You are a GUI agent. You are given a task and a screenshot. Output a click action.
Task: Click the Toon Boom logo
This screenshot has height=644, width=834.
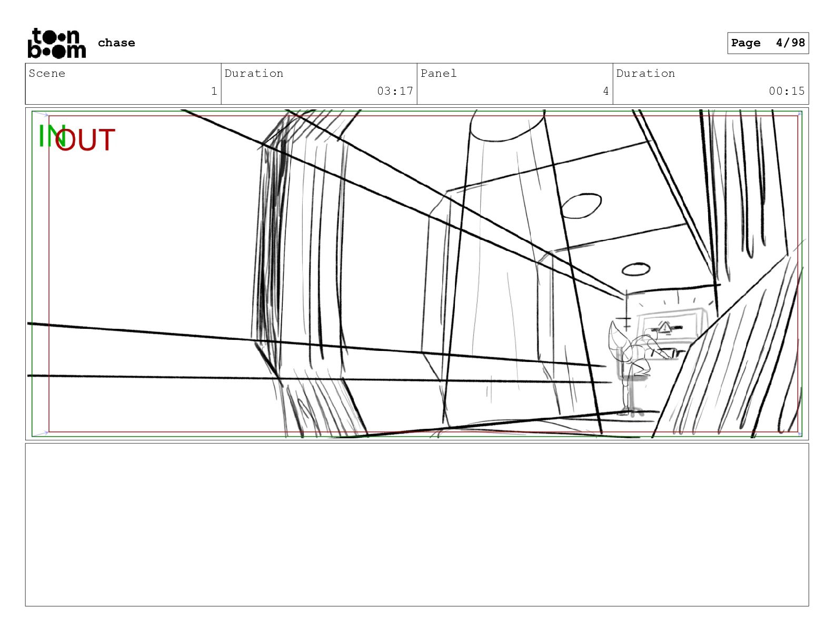coord(56,43)
